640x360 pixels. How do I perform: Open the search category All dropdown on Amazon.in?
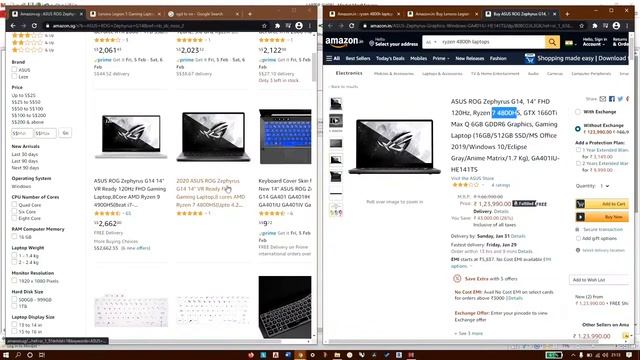(431, 42)
